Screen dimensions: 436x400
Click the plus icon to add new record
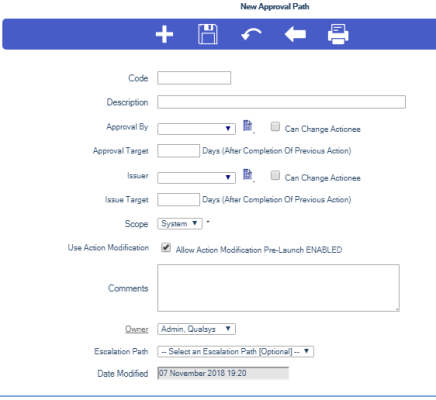[x=164, y=34]
